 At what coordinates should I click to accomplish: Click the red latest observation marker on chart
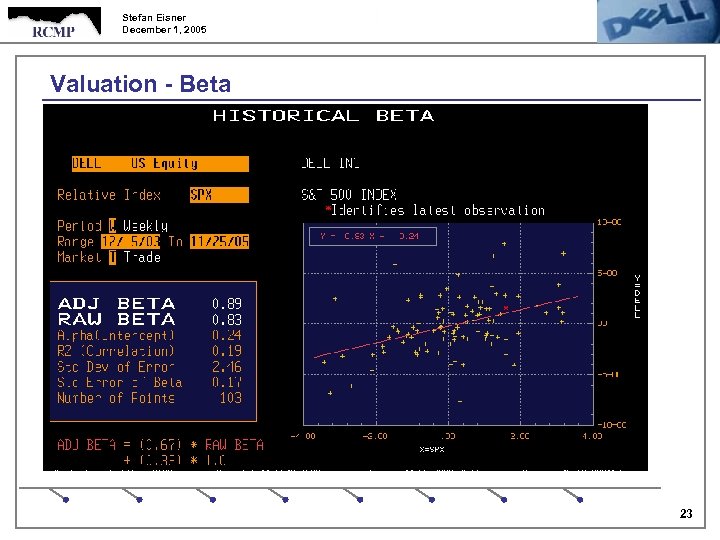click(x=506, y=308)
